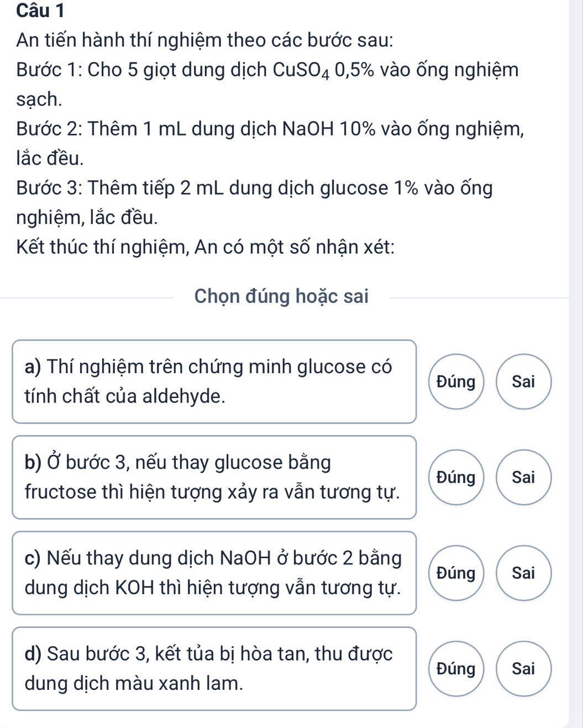Click the Kết thúc thí nghiệm sentence
This screenshot has width=583, height=728.
click(x=205, y=247)
